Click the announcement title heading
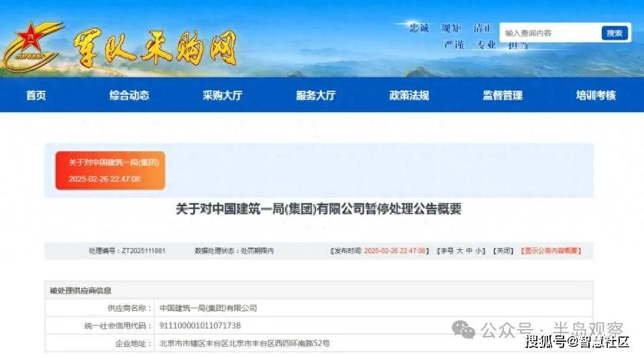Image resolution: width=644 pixels, height=356 pixels. [x=319, y=209]
